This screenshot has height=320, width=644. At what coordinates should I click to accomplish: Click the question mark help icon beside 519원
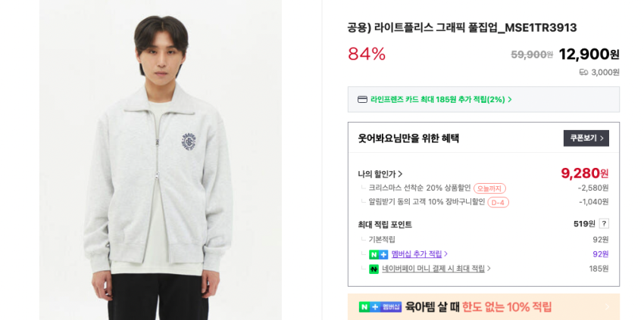click(604, 224)
